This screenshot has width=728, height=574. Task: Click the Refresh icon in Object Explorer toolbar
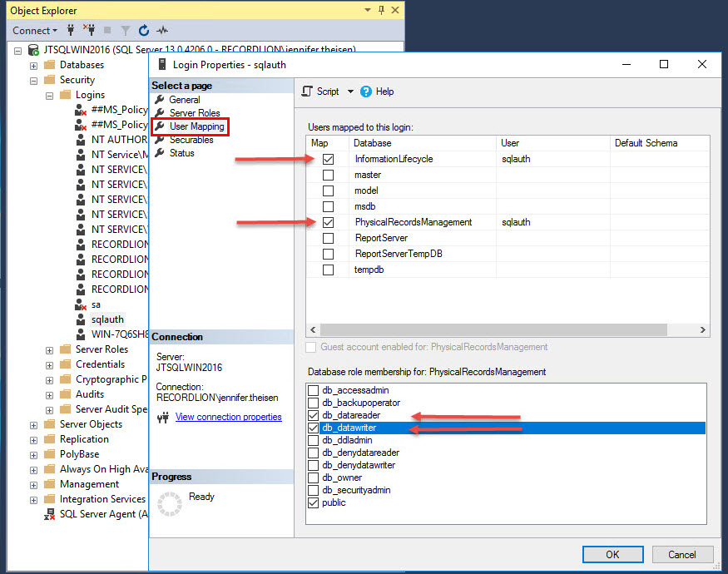(x=144, y=31)
